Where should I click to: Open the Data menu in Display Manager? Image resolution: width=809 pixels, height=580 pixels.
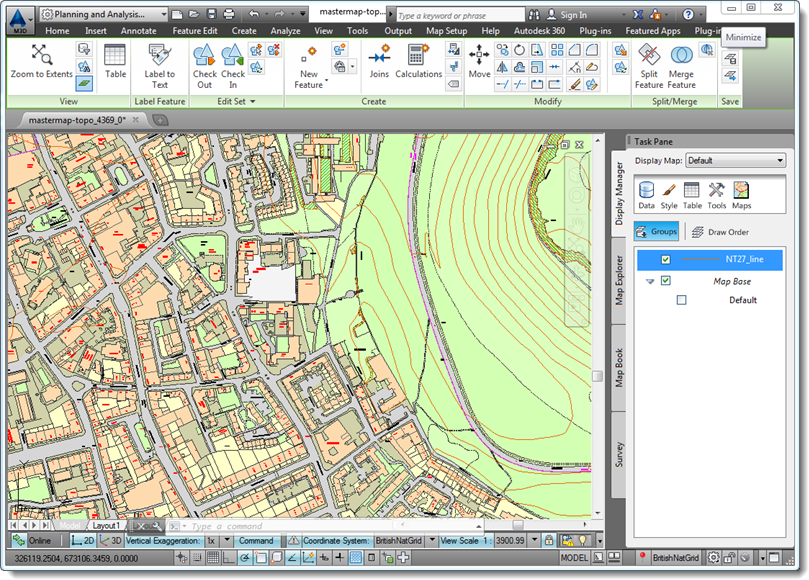click(646, 195)
